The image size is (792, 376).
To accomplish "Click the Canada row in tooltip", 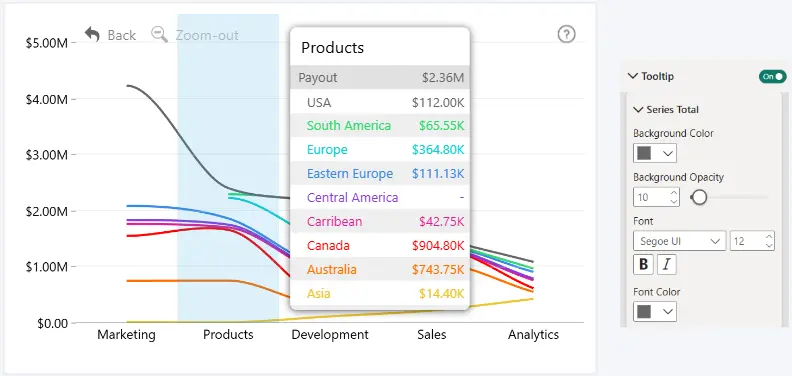I will [380, 246].
